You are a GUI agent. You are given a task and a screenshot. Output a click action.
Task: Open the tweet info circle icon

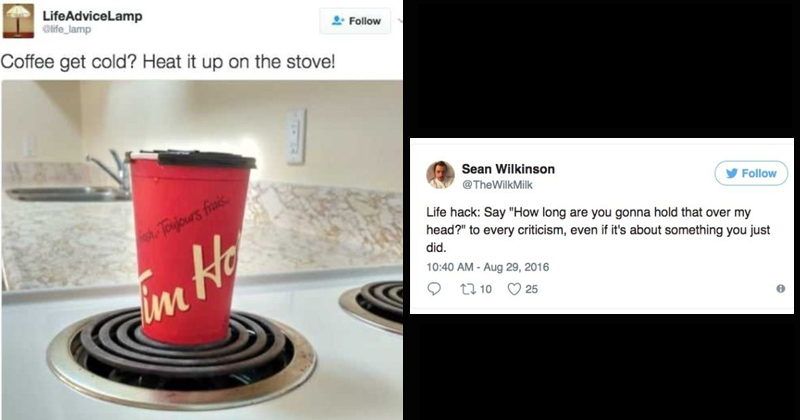tap(780, 289)
